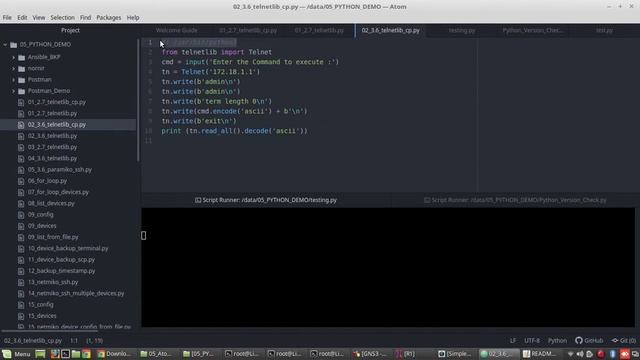Screen dimensions: 640x360
Task: Select 02_3.6_telnetlib_cp.py in the project tree
Action: (57, 124)
